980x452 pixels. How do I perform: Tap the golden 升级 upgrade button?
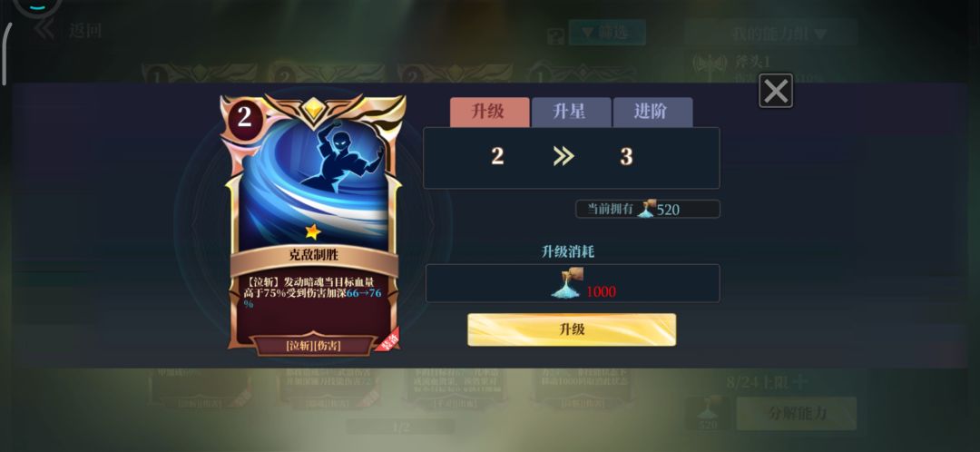[x=572, y=329]
